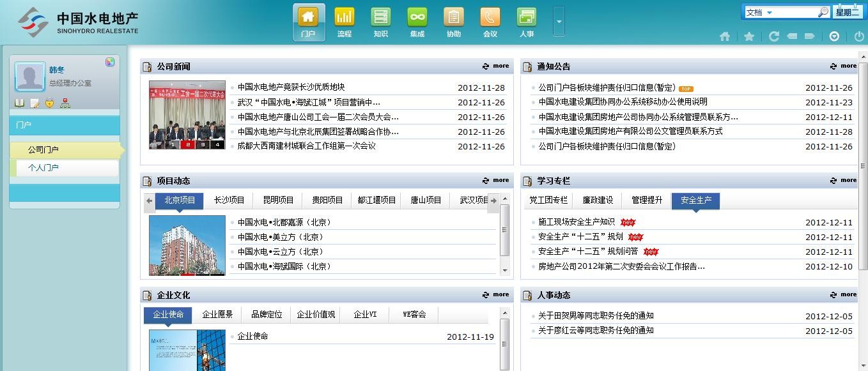Switch to 品牌定位 tab
The height and width of the screenshot is (371, 868).
(267, 314)
